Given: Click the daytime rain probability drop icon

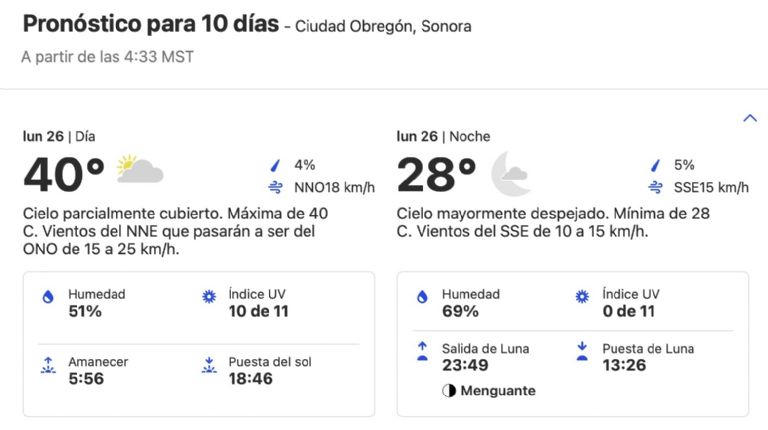Looking at the screenshot, I should [x=275, y=166].
